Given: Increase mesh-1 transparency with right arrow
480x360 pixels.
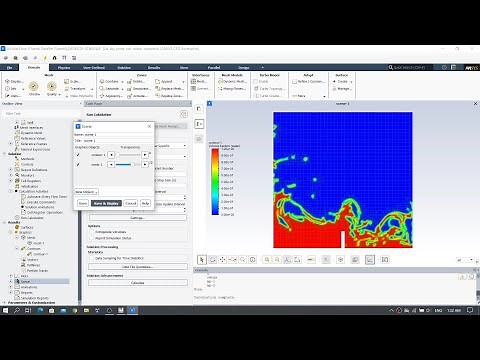Looking at the screenshot, I should point(145,164).
